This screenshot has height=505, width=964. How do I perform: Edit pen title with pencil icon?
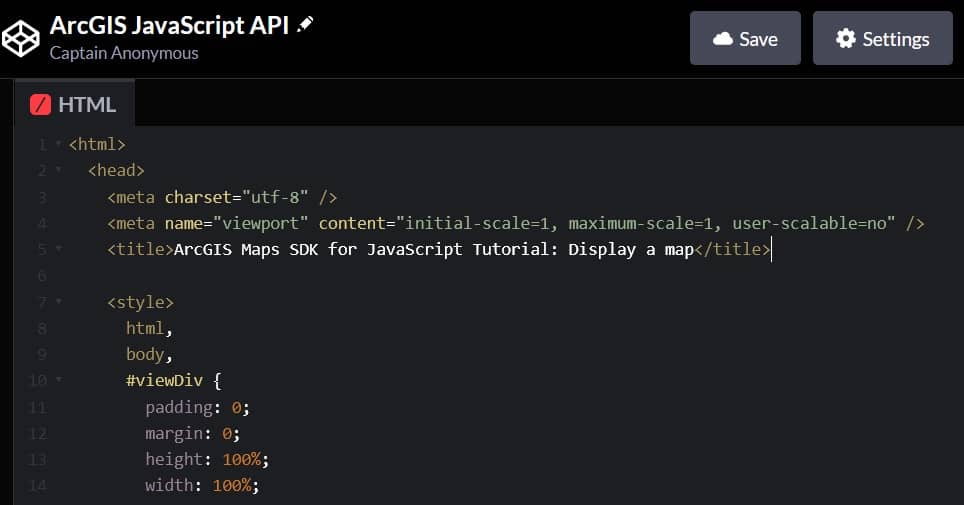click(x=305, y=25)
